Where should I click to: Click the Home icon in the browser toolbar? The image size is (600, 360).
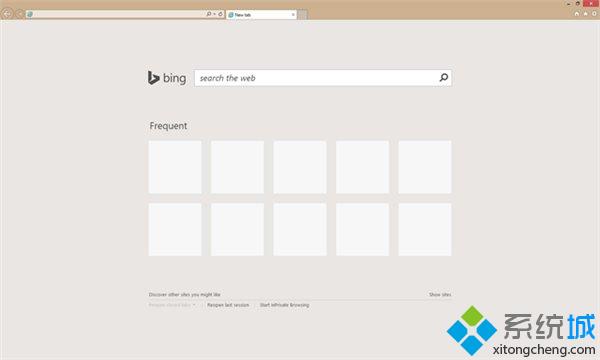(x=577, y=14)
